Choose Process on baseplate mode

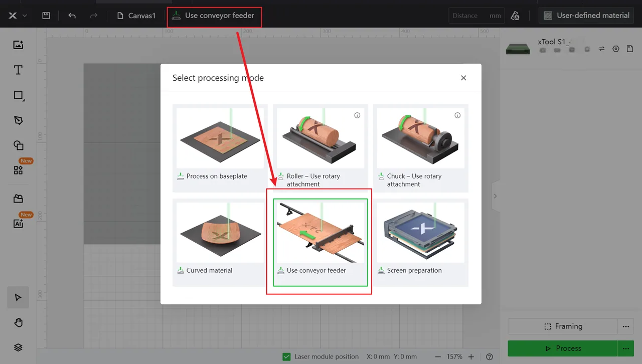[x=220, y=148]
